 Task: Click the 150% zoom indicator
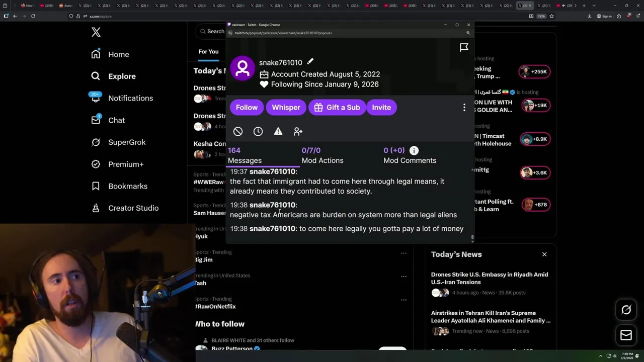[x=541, y=16]
